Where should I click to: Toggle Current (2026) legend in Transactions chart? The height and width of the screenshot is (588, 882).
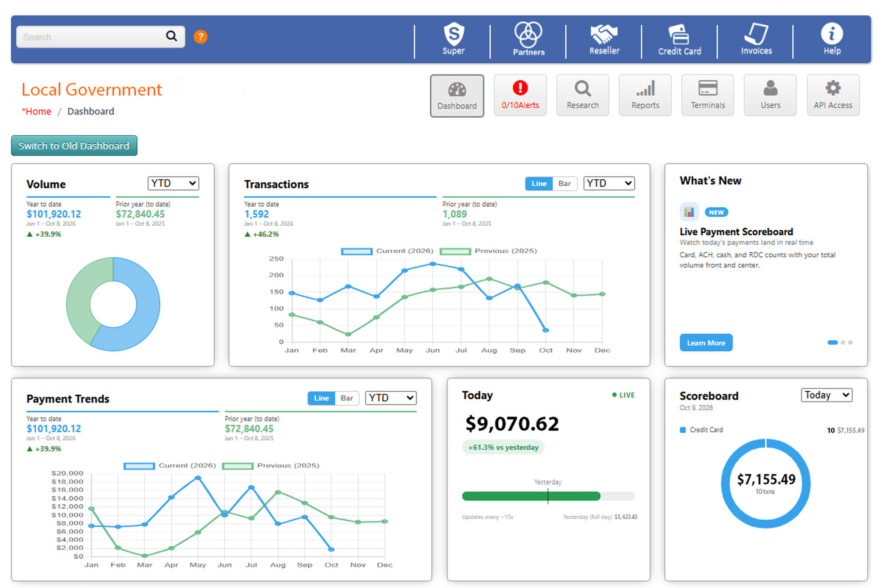tap(387, 251)
